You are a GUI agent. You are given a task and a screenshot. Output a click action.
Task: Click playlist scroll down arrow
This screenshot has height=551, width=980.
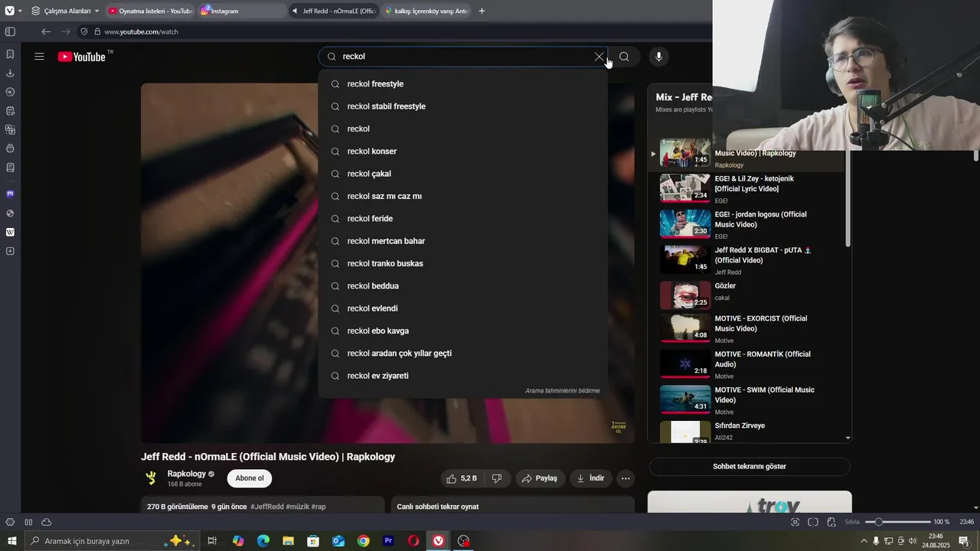848,438
